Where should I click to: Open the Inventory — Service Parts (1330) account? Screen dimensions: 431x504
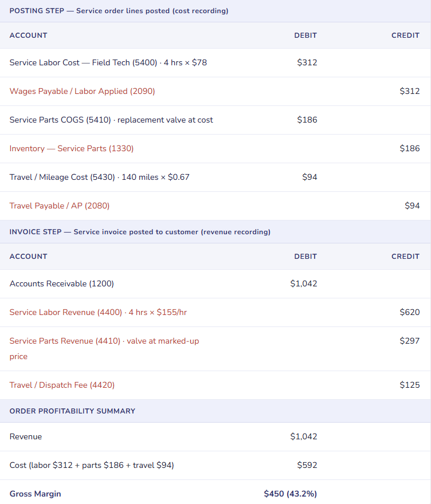(x=72, y=148)
